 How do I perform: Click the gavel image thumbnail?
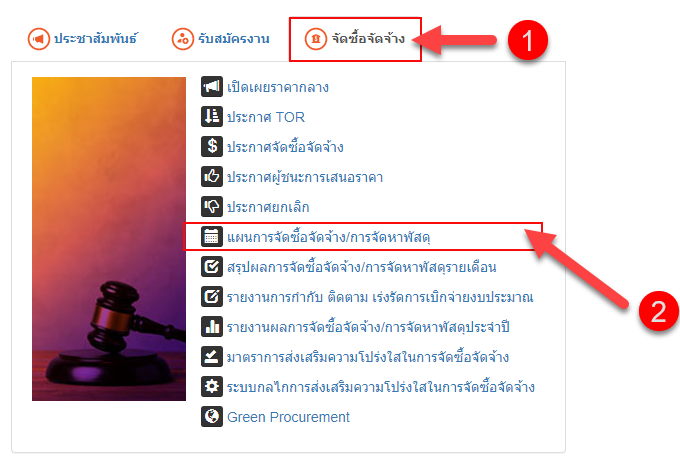click(109, 239)
